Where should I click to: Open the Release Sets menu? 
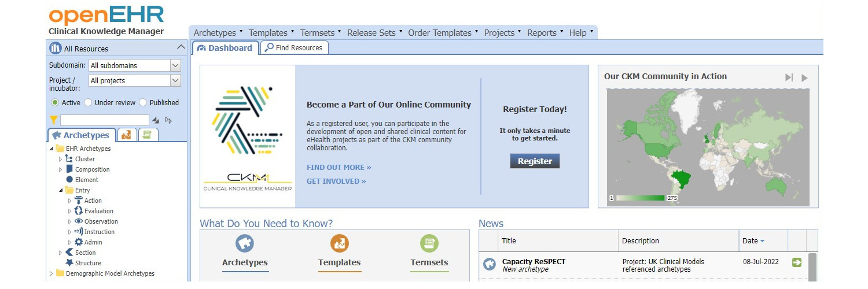375,33
